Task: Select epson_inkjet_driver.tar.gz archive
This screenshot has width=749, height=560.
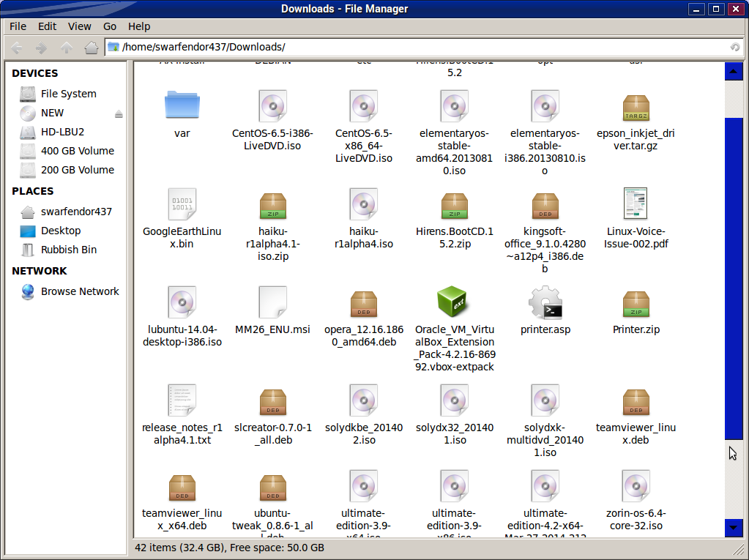Action: (x=636, y=108)
